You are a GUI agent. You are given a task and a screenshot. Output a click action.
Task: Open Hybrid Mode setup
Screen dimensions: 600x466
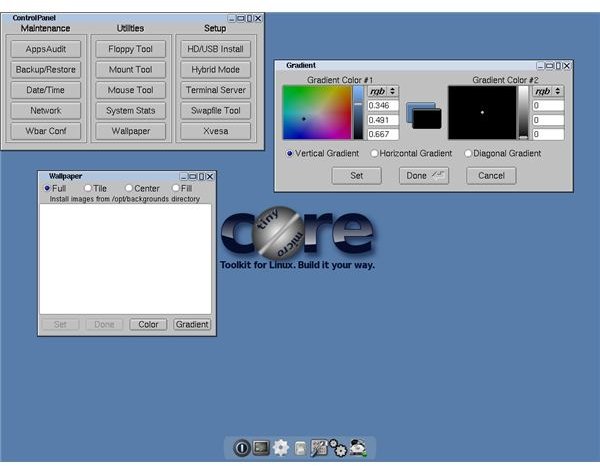(x=215, y=70)
